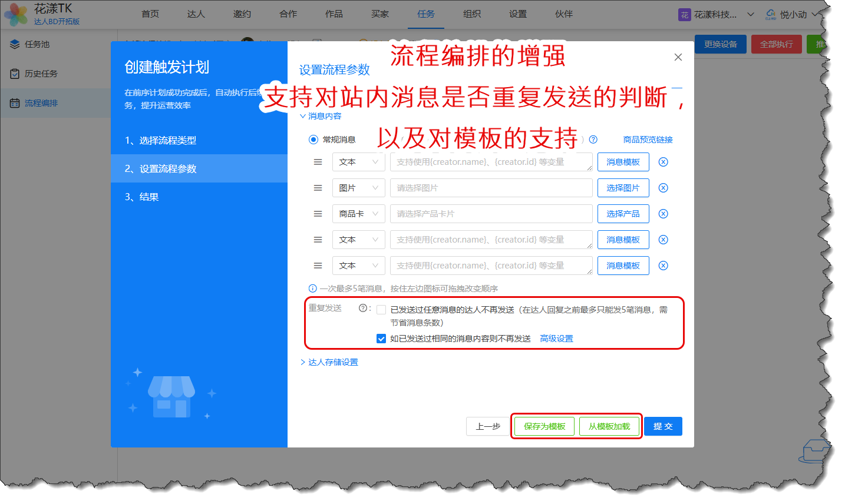The width and height of the screenshot is (845, 504).
Task: Open the 达人 top menu
Action: [x=196, y=14]
